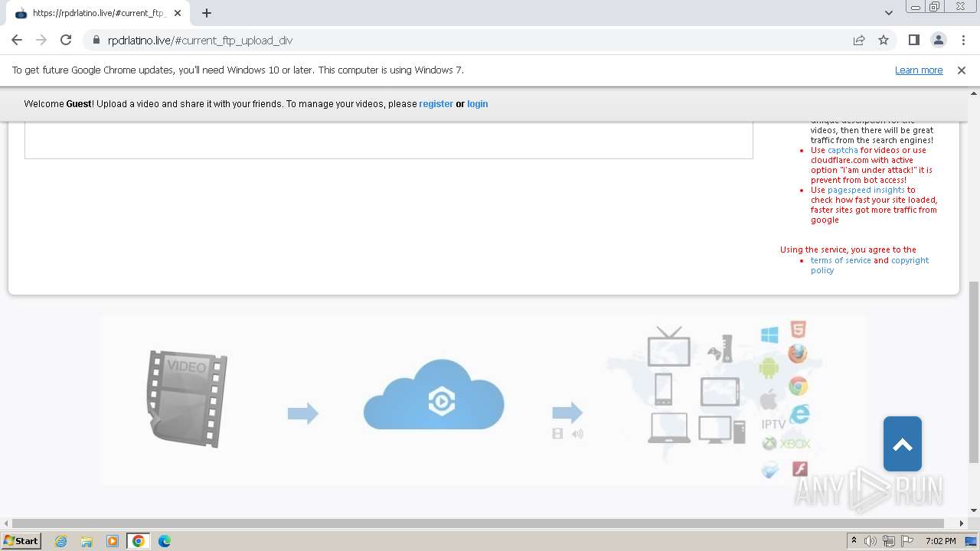Launch Internet Explorer from the taskbar
Viewport: 980px width, 551px height.
pyautogui.click(x=60, y=541)
